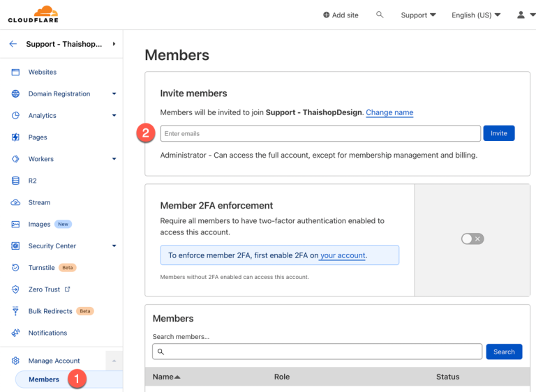
Task: Click Add site link text
Action: click(x=345, y=15)
